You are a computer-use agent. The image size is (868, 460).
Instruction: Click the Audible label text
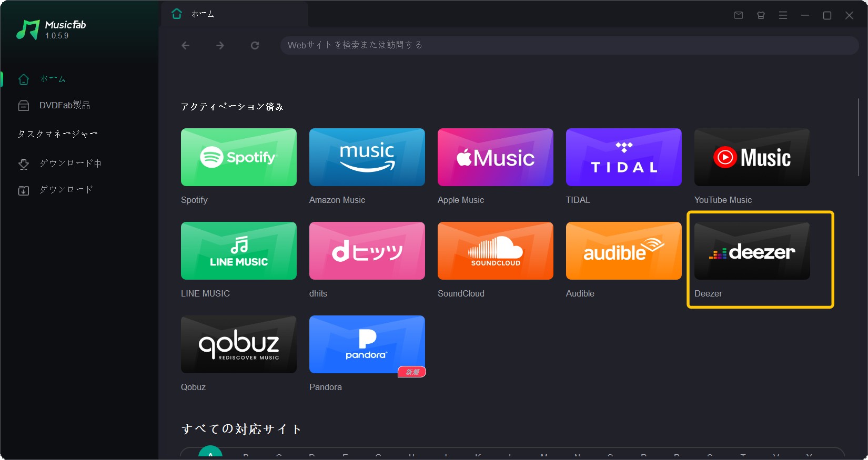tap(580, 293)
